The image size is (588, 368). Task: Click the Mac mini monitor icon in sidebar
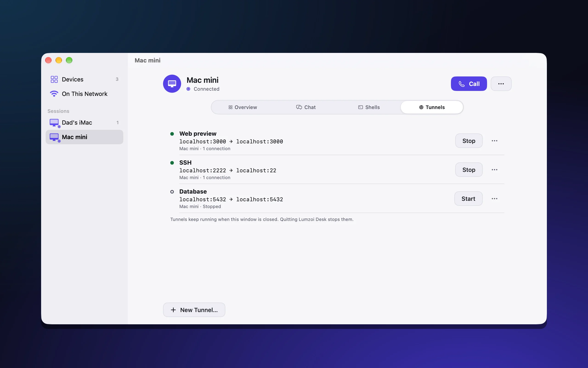point(54,138)
